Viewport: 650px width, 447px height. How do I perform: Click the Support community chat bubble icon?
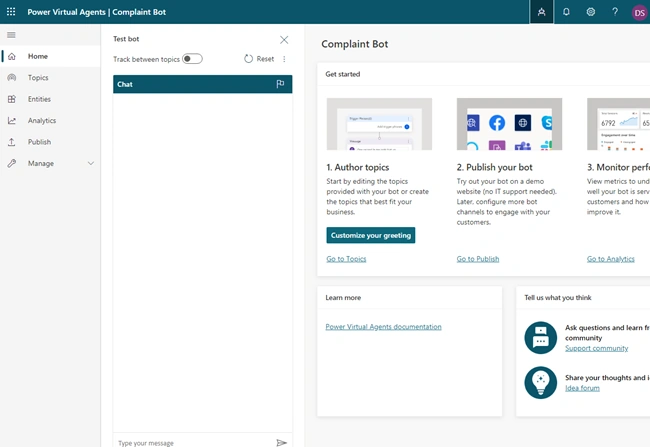[x=541, y=337]
